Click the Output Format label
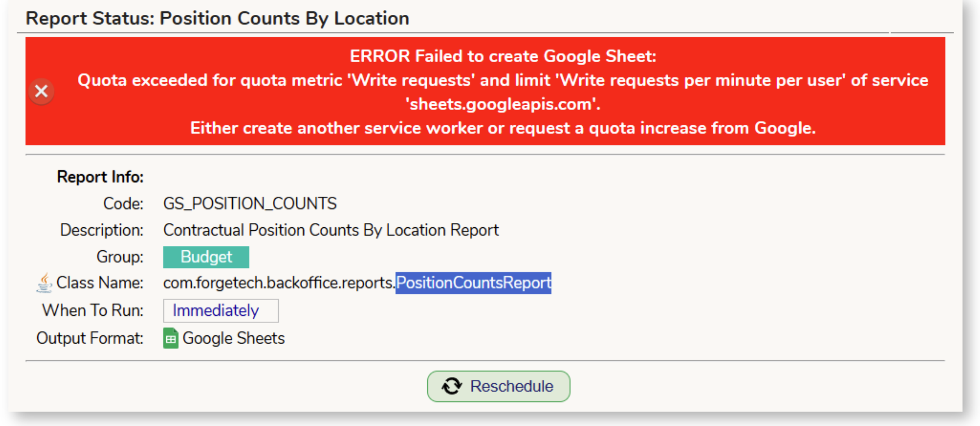Image resolution: width=980 pixels, height=426 pixels. pos(90,338)
